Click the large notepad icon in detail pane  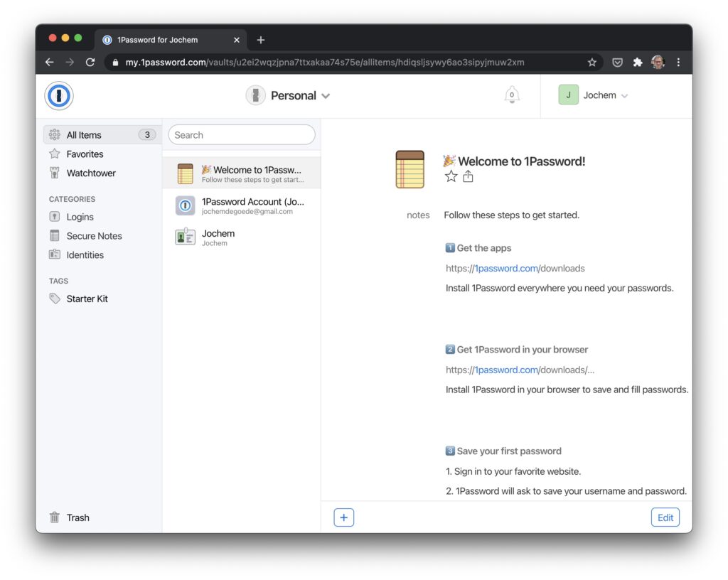410,169
